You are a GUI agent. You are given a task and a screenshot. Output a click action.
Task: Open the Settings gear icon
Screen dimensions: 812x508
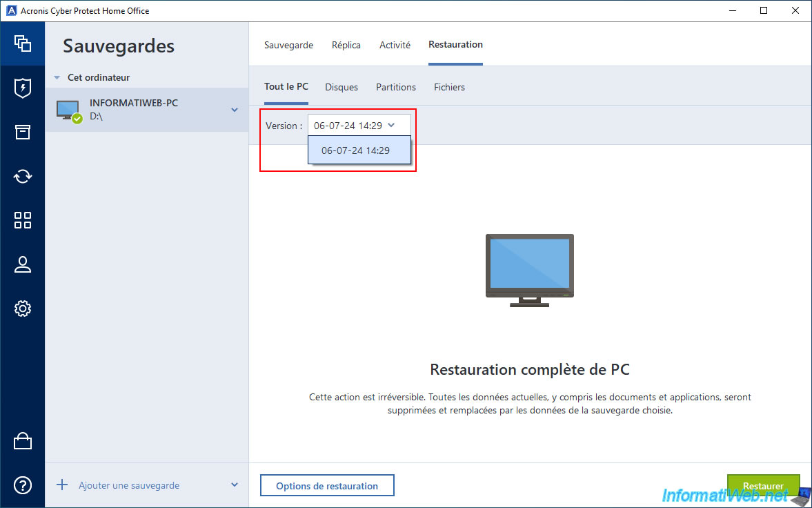pyautogui.click(x=23, y=309)
